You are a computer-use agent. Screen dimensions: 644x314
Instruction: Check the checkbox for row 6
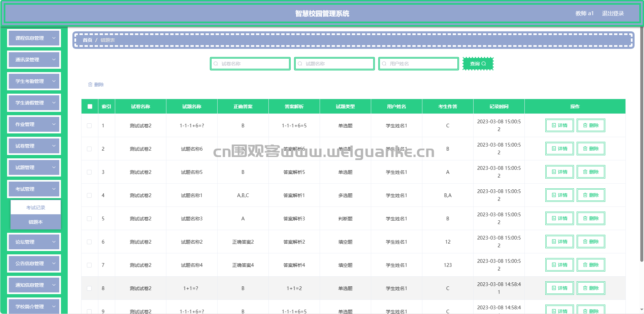pyautogui.click(x=89, y=242)
